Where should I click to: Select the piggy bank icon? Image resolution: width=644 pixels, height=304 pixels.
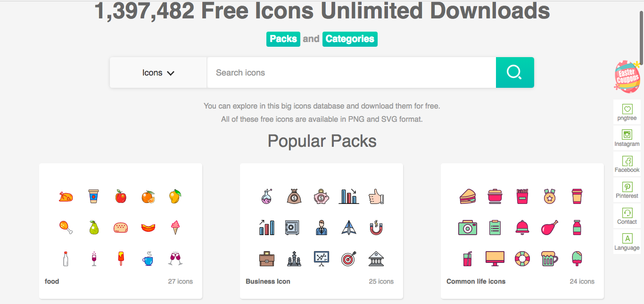pyautogui.click(x=321, y=196)
